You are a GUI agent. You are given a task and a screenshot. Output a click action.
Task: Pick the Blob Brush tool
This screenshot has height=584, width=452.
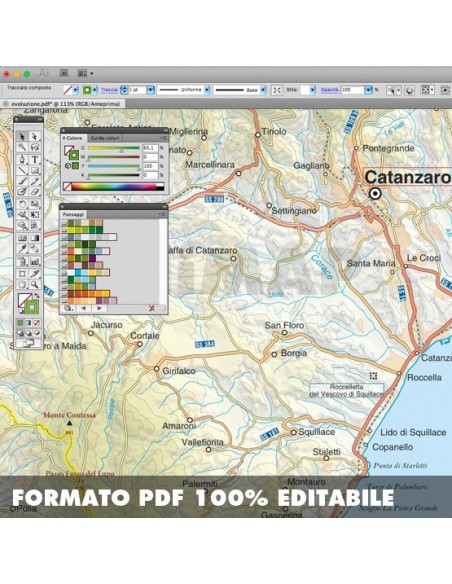[x=23, y=192]
